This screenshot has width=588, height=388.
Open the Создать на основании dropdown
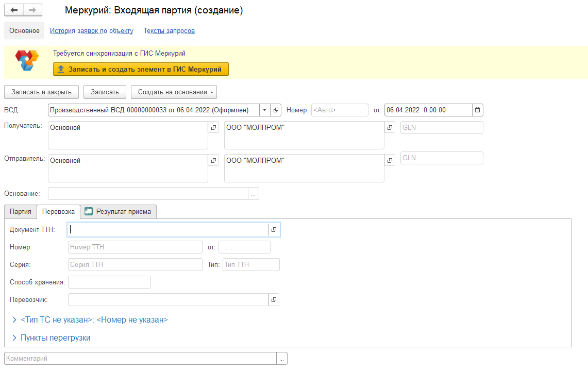174,92
